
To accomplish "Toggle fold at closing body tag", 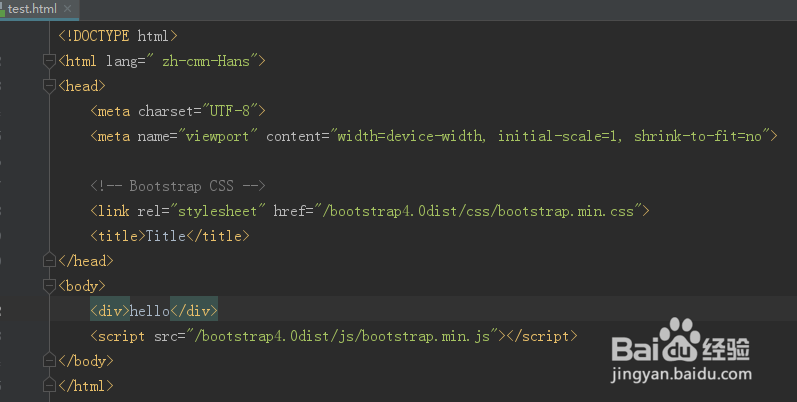I will click(x=49, y=361).
